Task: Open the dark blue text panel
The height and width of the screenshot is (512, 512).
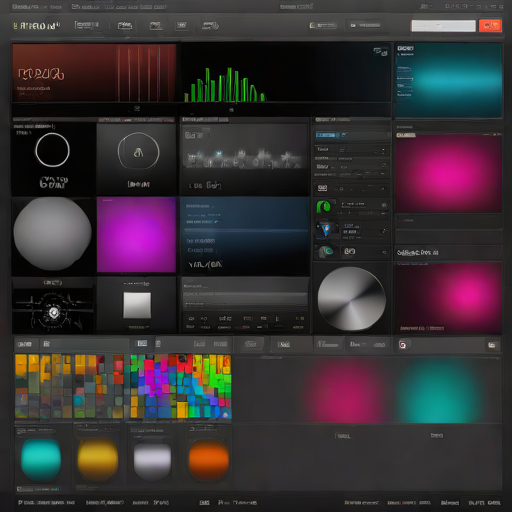Action: [245, 236]
